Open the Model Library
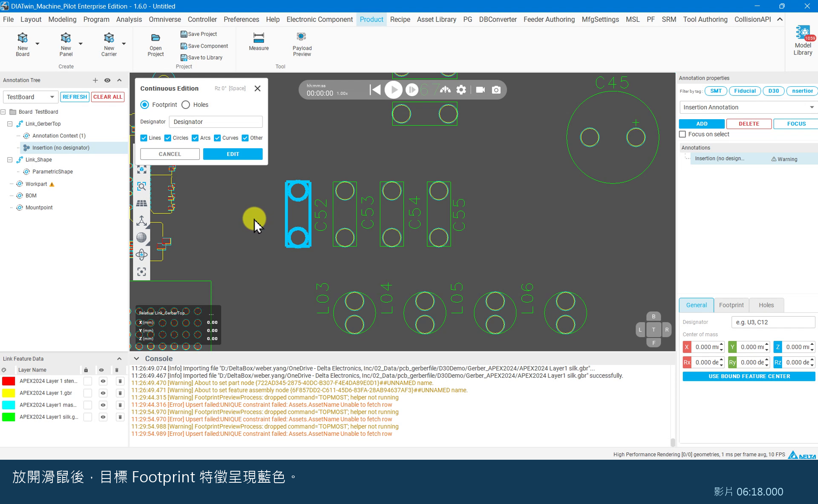The image size is (818, 504). [x=803, y=41]
